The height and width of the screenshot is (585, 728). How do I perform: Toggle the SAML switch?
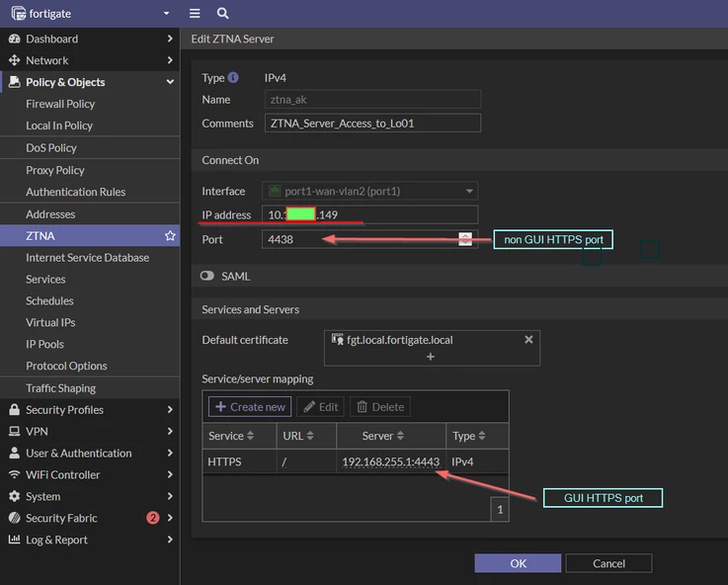point(207,277)
